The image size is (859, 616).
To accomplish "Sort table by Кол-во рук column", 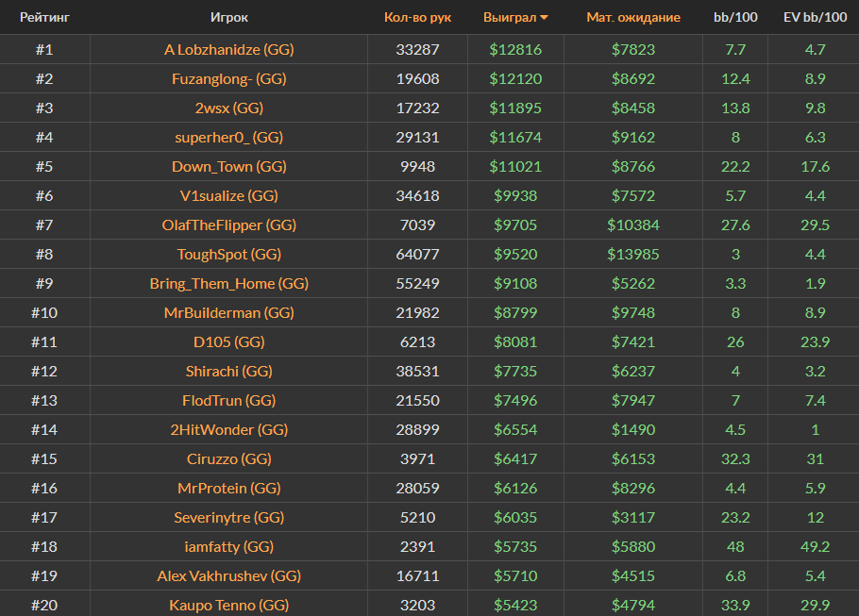I will (417, 17).
